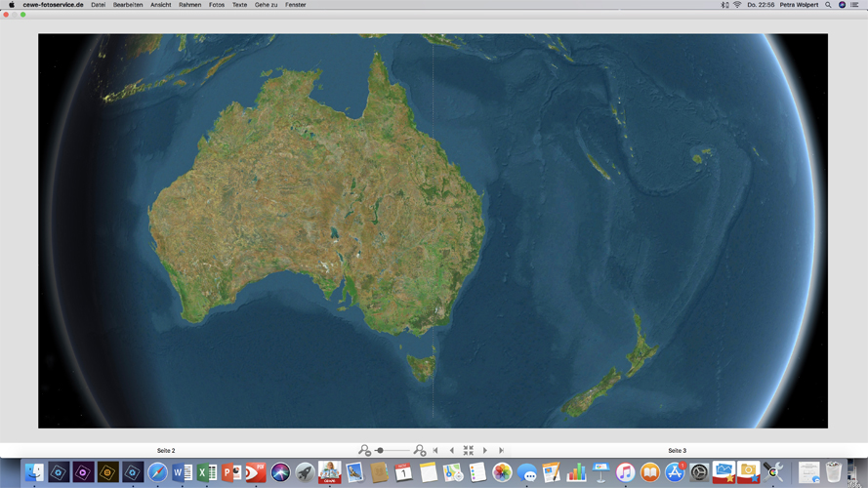Open Launchpad from the Dock
Viewport: 868px width, 488px height.
pos(305,472)
